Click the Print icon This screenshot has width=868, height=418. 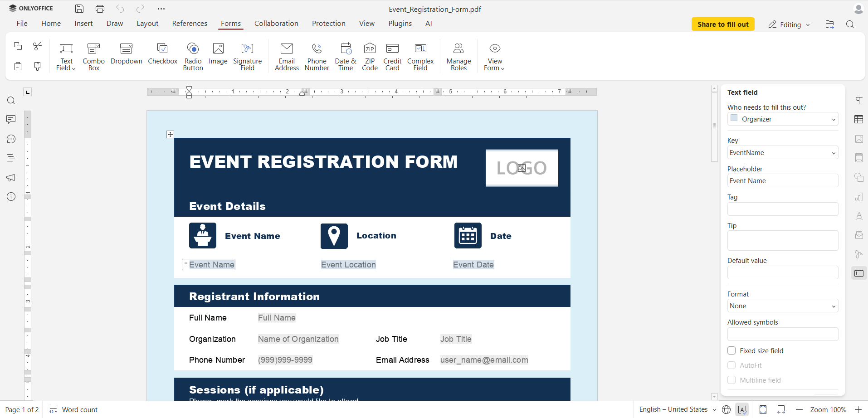tap(100, 9)
